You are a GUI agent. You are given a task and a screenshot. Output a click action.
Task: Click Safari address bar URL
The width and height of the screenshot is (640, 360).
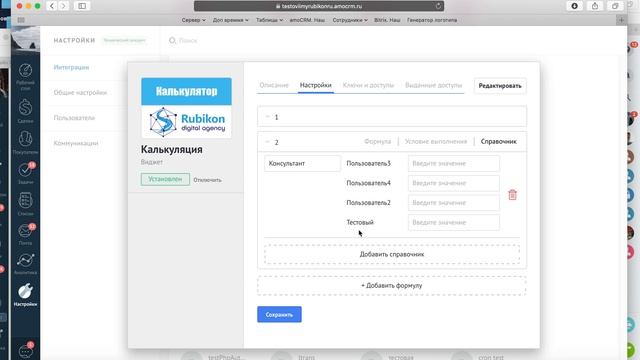(319, 6)
